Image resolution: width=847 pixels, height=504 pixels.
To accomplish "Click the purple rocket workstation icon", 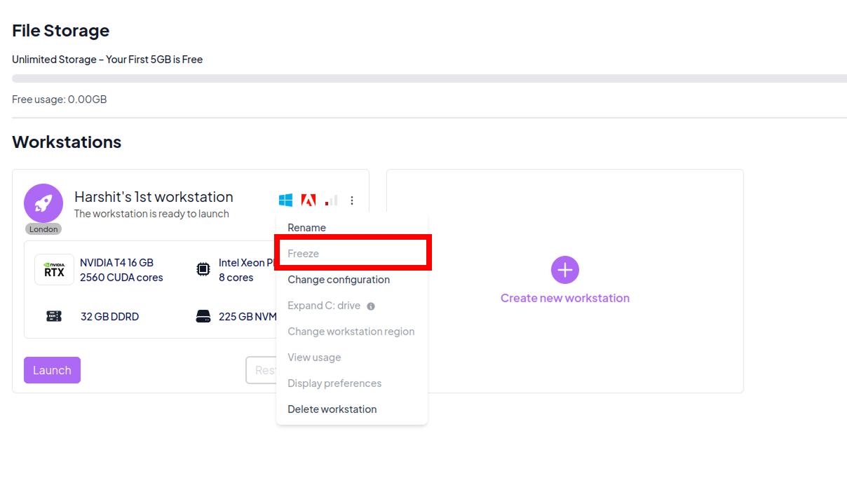I will (x=43, y=203).
